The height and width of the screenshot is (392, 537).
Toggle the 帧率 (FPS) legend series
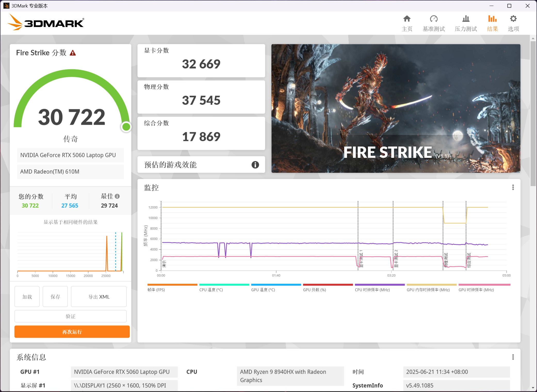coord(172,288)
